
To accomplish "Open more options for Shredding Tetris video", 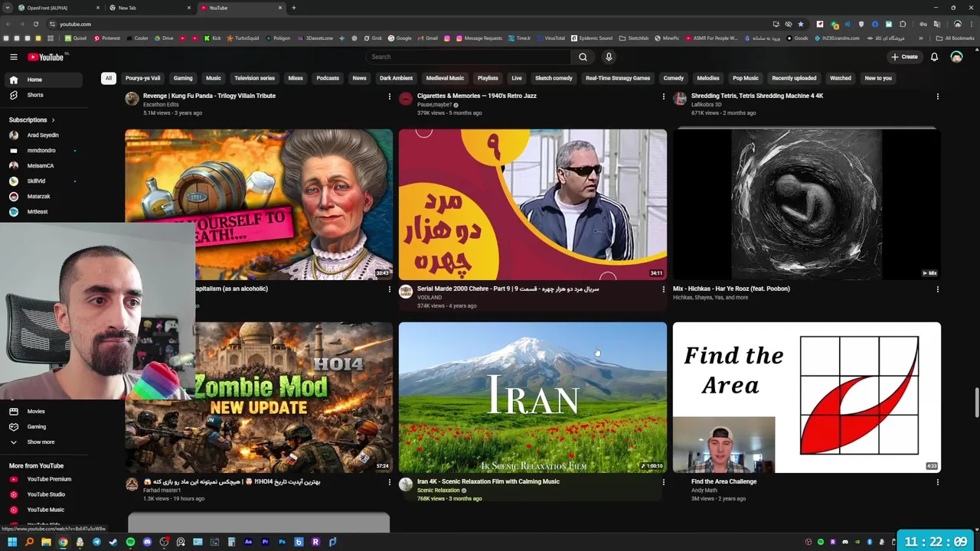I will click(937, 96).
